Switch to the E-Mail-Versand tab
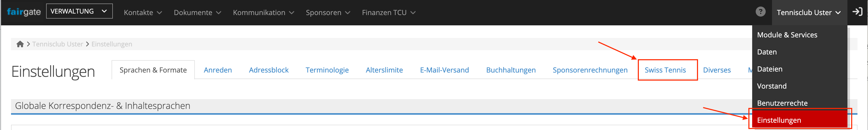 [x=444, y=70]
